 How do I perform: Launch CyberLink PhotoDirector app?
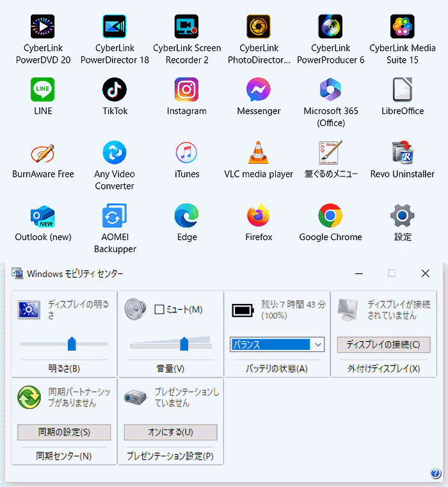pos(259,27)
